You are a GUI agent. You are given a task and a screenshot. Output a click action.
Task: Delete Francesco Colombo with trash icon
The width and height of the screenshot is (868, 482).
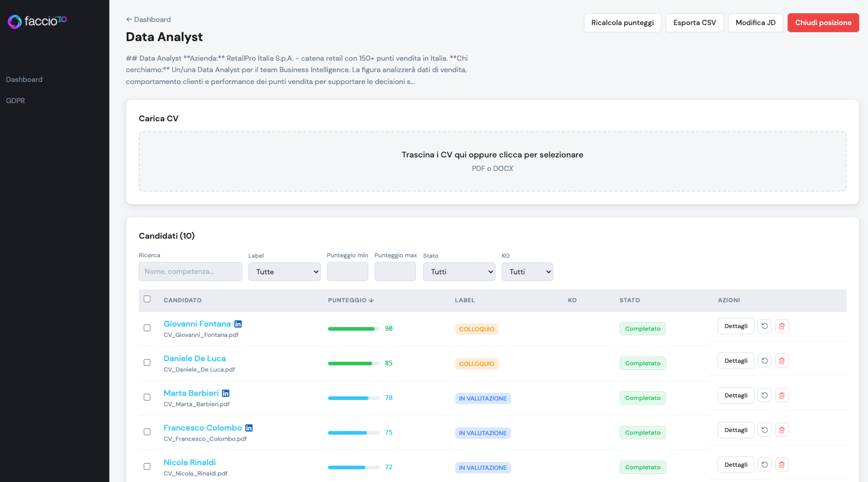click(782, 430)
